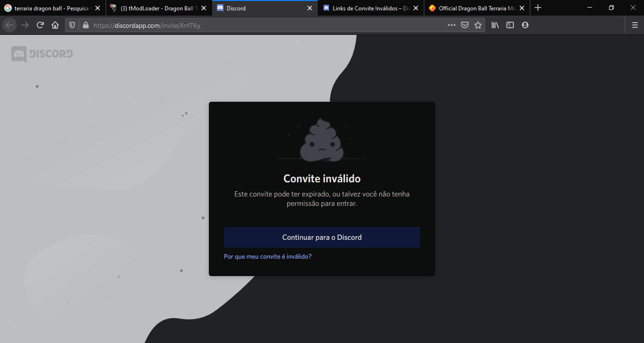Open tracking protection shield icon
This screenshot has width=644, height=343.
pos(72,25)
